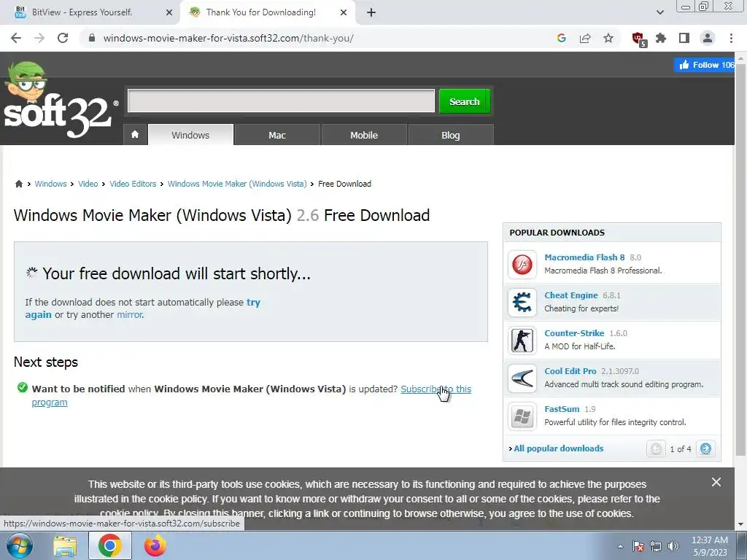
Task: Click the soft32 logo
Action: (x=60, y=101)
